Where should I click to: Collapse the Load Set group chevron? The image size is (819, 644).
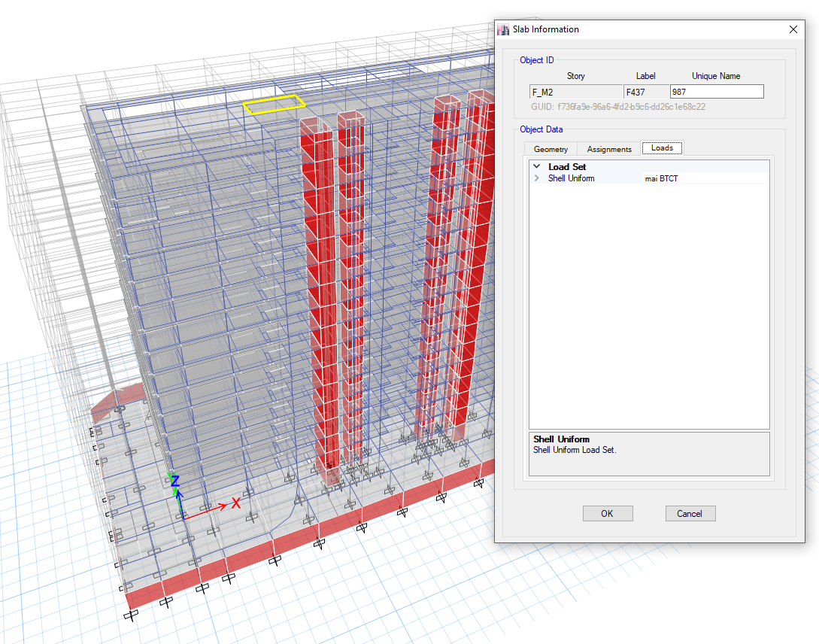[536, 166]
